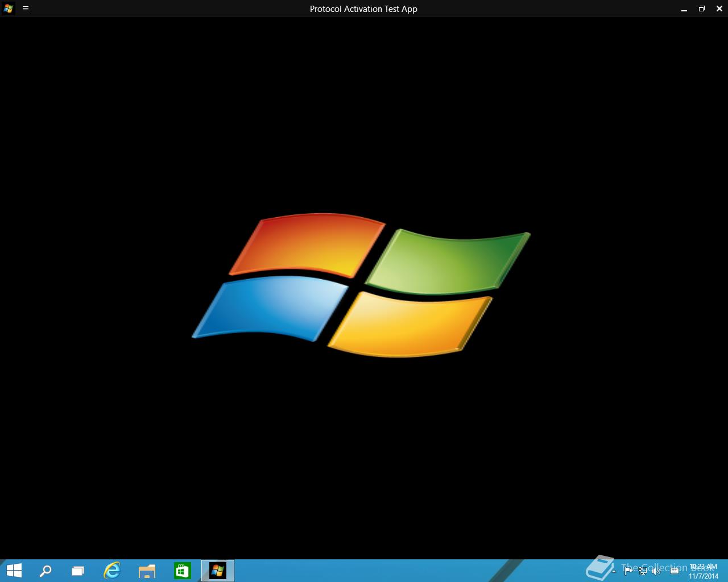Image resolution: width=728 pixels, height=582 pixels.
Task: Show hidden system tray icons
Action: pyautogui.click(x=614, y=571)
